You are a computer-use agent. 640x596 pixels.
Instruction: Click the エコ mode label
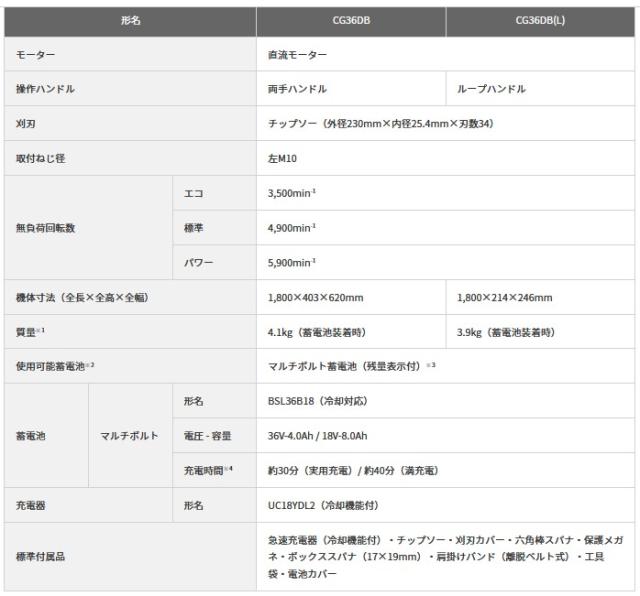[193, 193]
